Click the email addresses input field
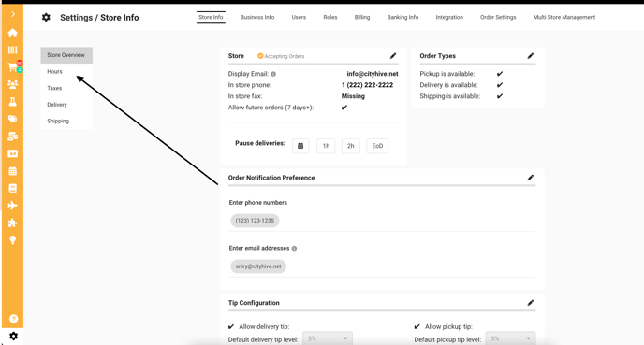The width and height of the screenshot is (644, 345). pyautogui.click(x=382, y=266)
